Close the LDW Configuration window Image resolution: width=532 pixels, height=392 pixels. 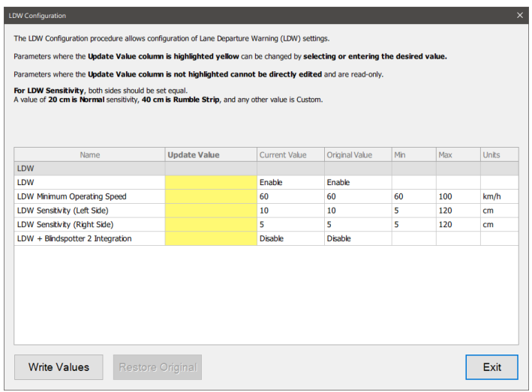(520, 15)
